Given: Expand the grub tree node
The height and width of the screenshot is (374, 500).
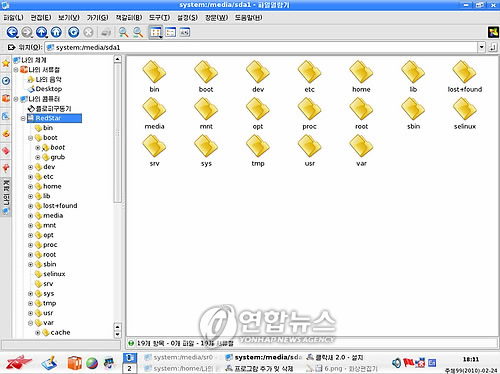Looking at the screenshot, I should [38, 157].
